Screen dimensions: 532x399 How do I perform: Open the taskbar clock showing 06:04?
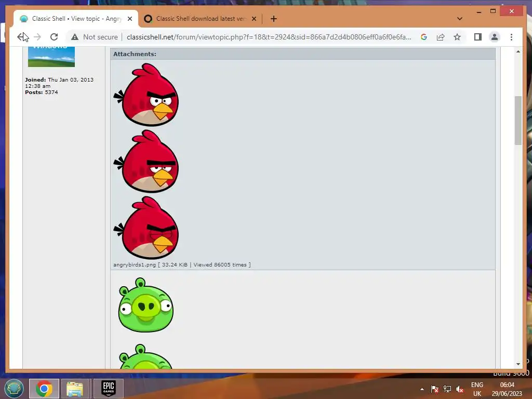coord(507,389)
